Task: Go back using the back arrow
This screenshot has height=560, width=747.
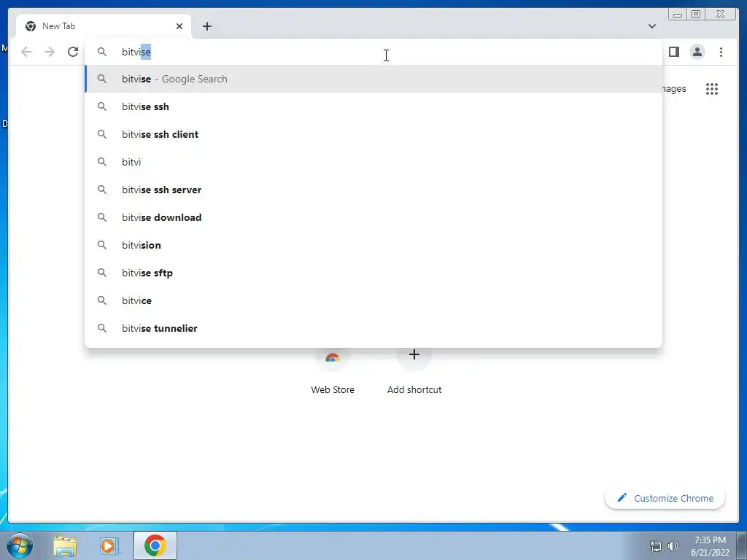Action: pyautogui.click(x=26, y=52)
